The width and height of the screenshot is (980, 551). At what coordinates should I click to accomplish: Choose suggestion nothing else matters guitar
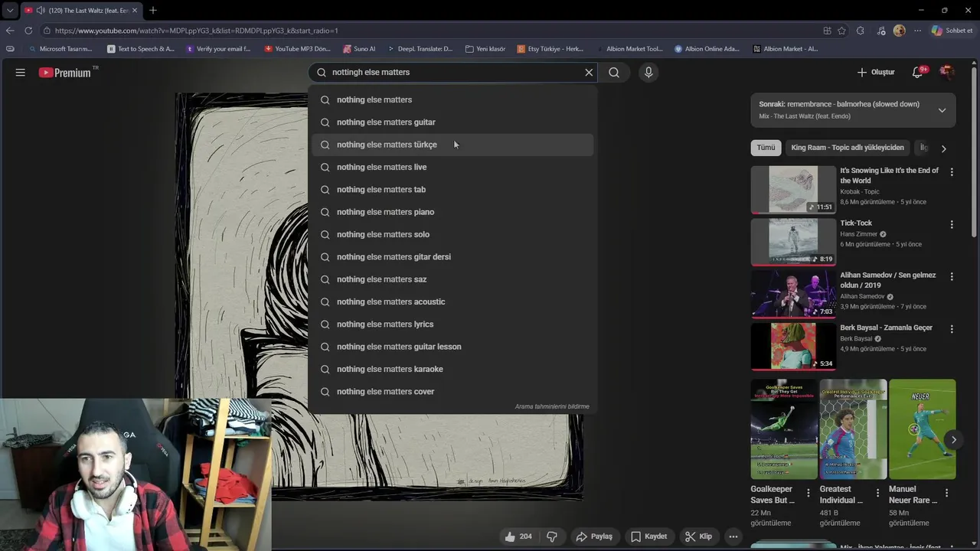(x=452, y=122)
